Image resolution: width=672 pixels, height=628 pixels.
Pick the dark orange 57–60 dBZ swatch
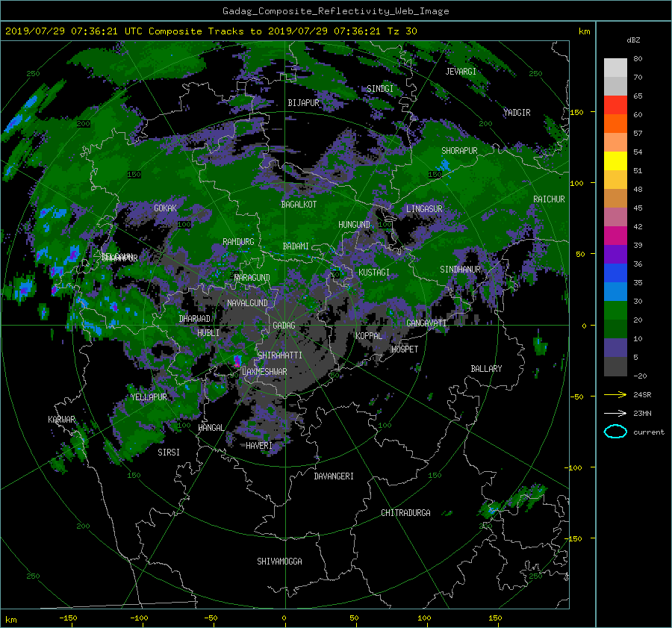coord(615,123)
